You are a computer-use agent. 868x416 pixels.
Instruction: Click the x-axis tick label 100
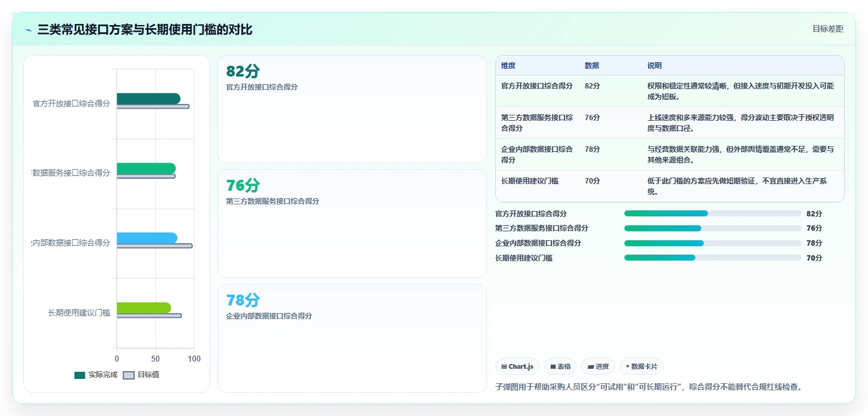click(x=194, y=359)
